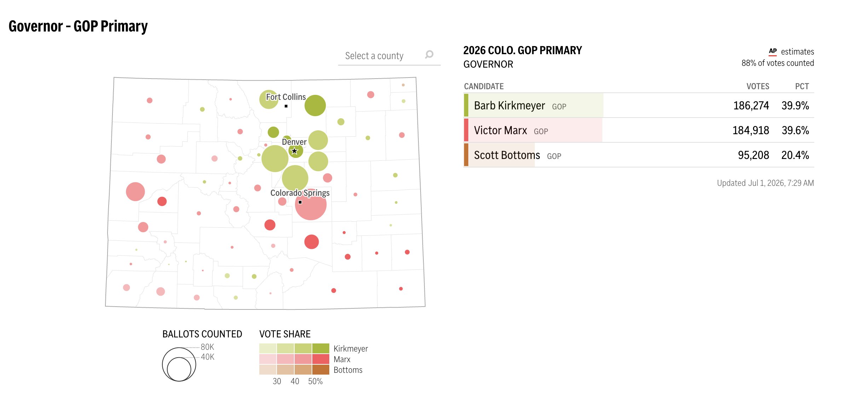
Task: Click the star marker at Denver
Action: pos(294,151)
